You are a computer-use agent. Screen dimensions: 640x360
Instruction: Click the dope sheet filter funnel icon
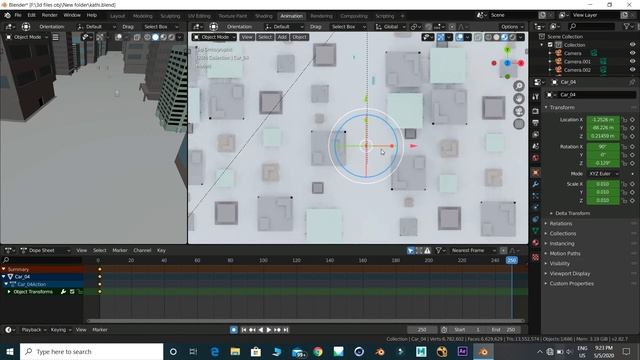(438, 251)
